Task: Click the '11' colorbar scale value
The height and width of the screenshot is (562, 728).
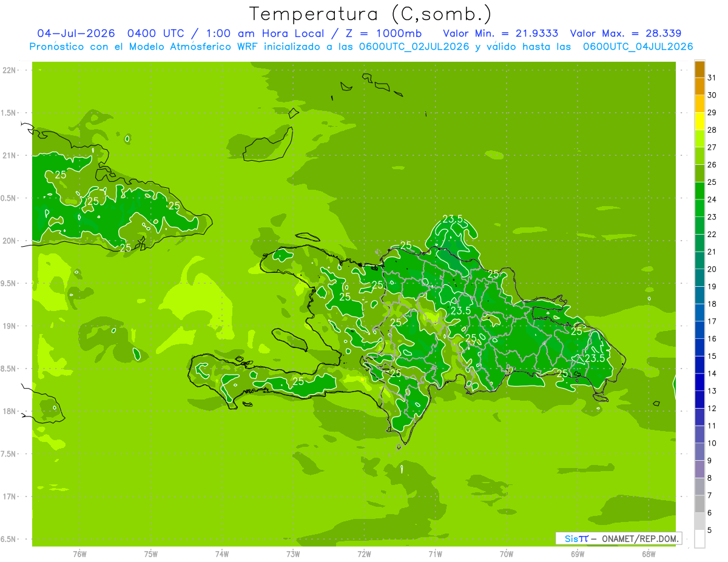Action: pos(712,426)
